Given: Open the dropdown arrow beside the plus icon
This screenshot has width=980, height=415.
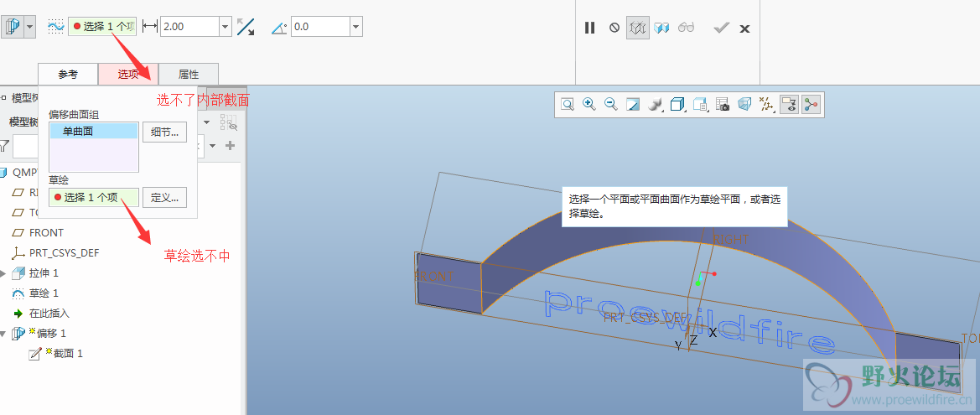Looking at the screenshot, I should click(212, 146).
